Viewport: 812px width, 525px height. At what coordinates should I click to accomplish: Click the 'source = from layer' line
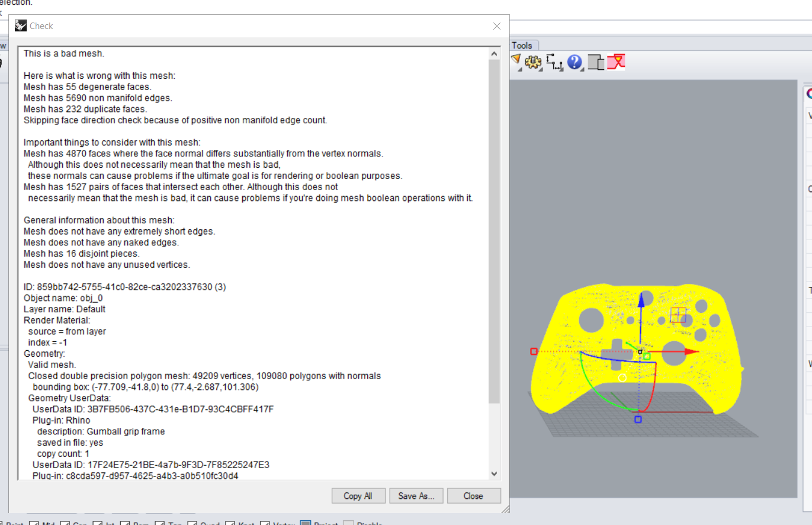pyautogui.click(x=67, y=331)
